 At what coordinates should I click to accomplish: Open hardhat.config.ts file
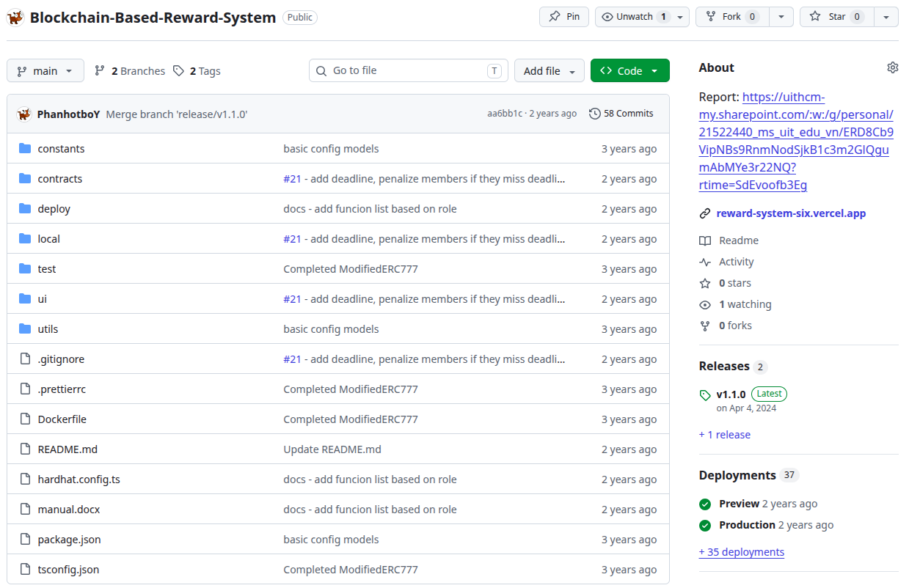(79, 479)
